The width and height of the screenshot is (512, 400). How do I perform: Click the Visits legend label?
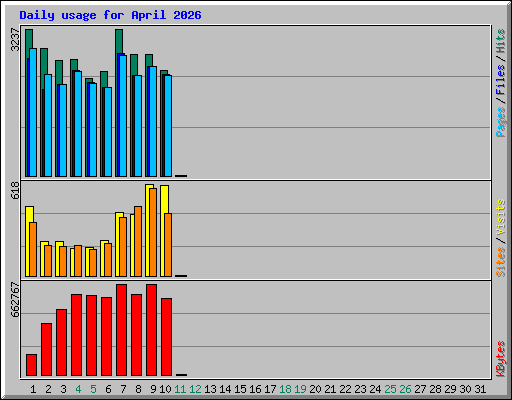[x=501, y=217]
